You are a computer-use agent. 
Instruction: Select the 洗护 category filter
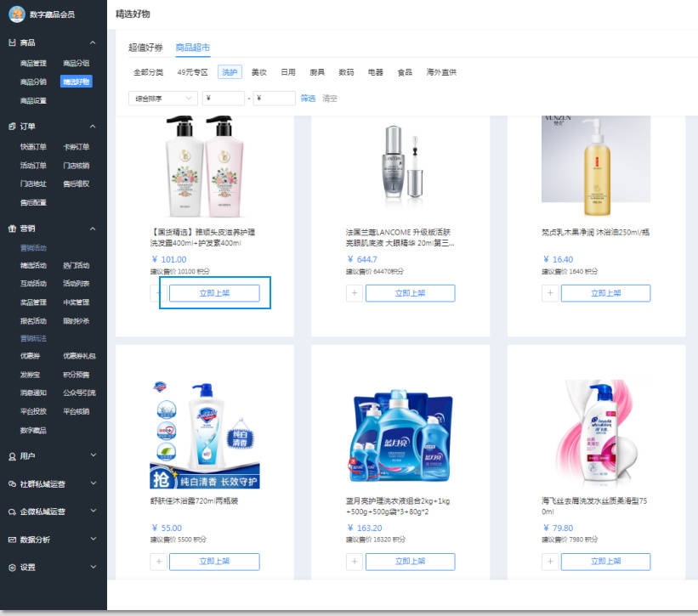click(230, 72)
